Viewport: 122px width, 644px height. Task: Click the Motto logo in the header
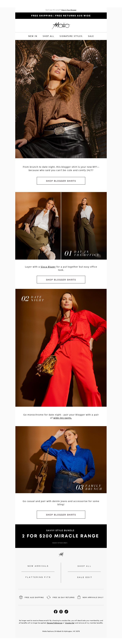point(61,25)
